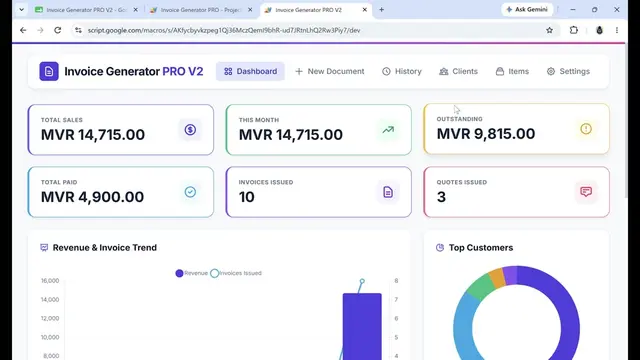The image size is (640, 360).
Task: Open the New Document tab
Action: tap(329, 71)
